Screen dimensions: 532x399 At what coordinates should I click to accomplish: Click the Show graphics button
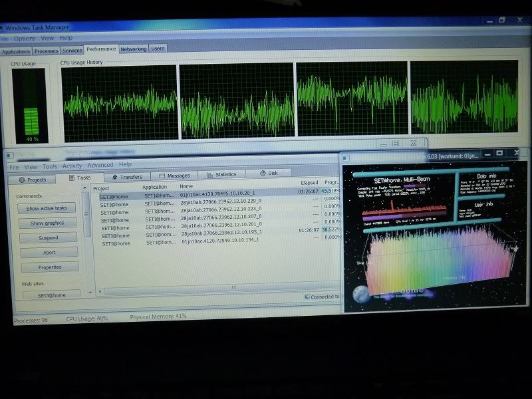point(47,223)
